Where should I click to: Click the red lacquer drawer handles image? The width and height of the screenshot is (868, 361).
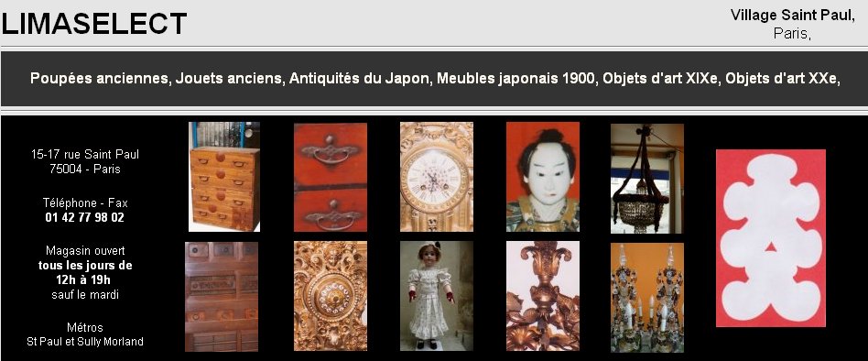tap(331, 177)
